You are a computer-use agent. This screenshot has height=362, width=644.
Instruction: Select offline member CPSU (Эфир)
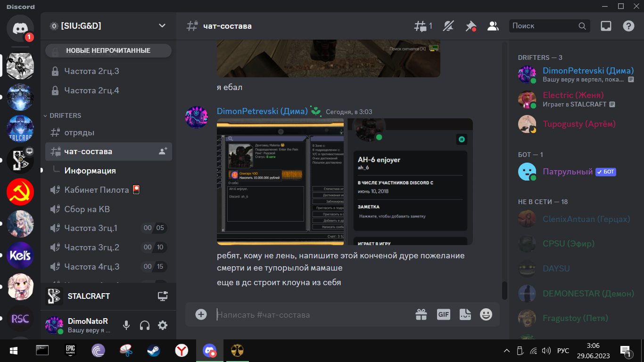pos(576,244)
